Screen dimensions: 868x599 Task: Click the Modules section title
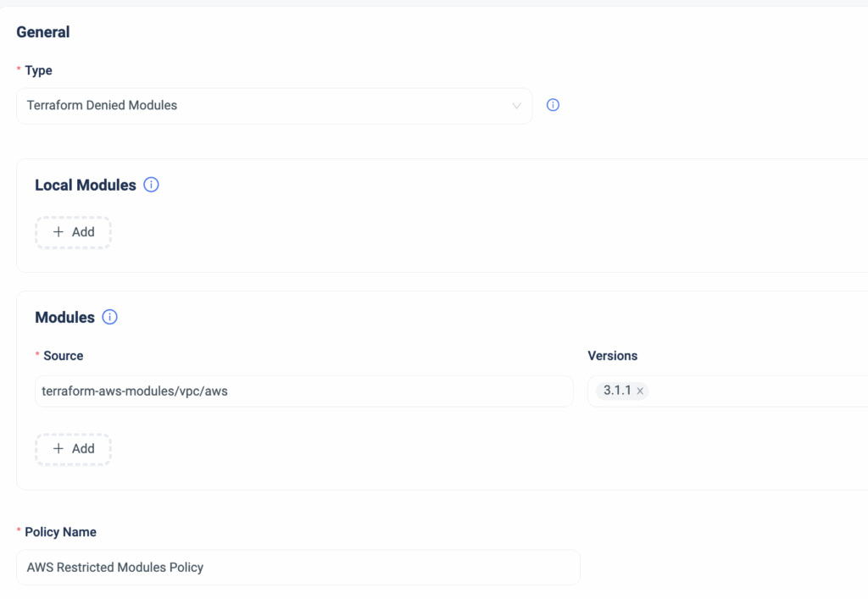[64, 317]
